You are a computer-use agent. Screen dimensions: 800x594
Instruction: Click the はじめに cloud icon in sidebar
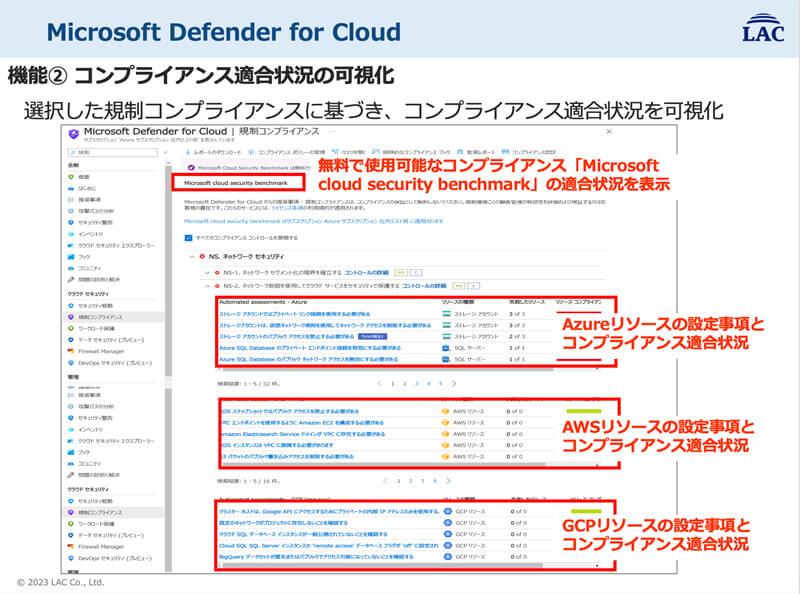pos(71,188)
